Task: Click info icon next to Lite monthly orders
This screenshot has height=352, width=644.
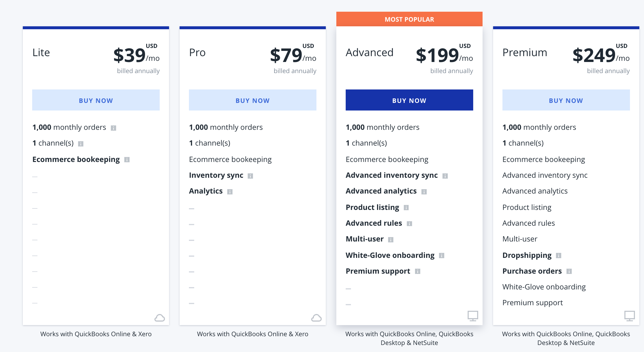Action: coord(113,128)
